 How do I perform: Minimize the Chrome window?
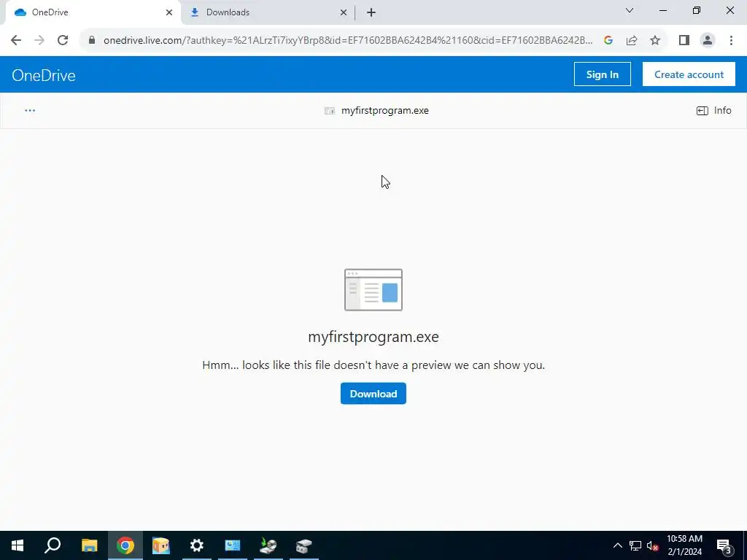point(662,10)
